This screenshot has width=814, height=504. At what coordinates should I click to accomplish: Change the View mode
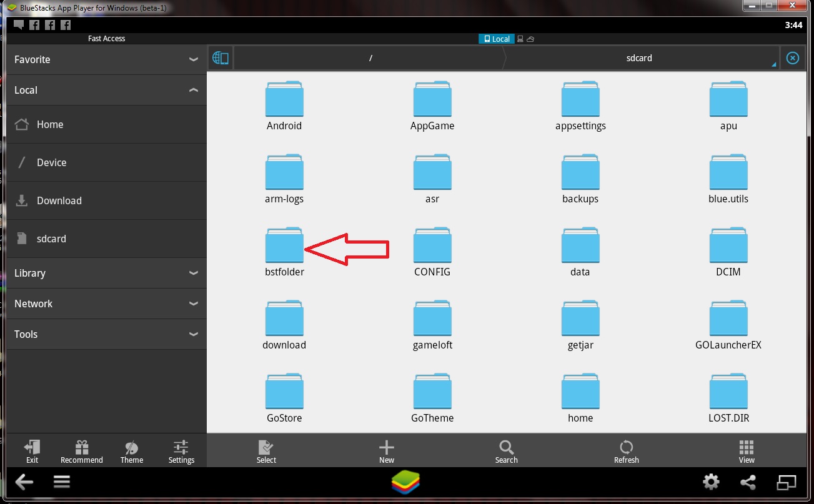coord(747,452)
